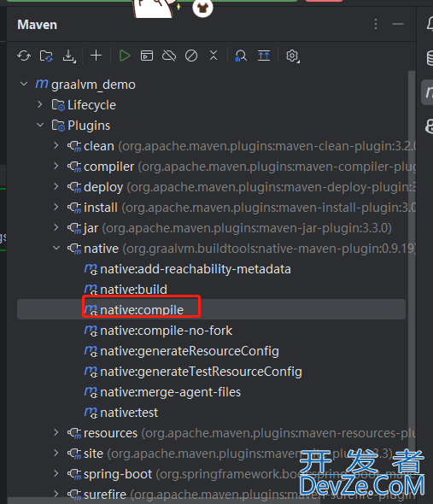Open Database tool window in sidebar

click(x=430, y=58)
